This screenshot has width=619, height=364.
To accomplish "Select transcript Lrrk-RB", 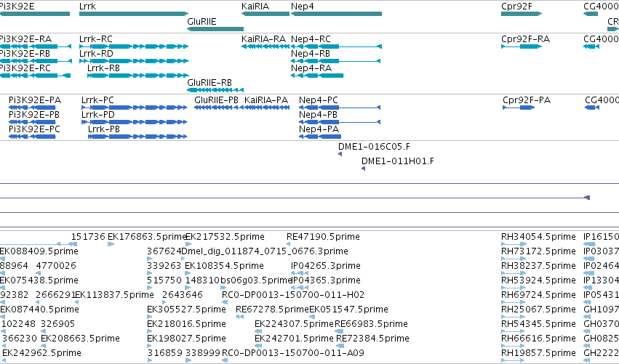I will point(137,76).
